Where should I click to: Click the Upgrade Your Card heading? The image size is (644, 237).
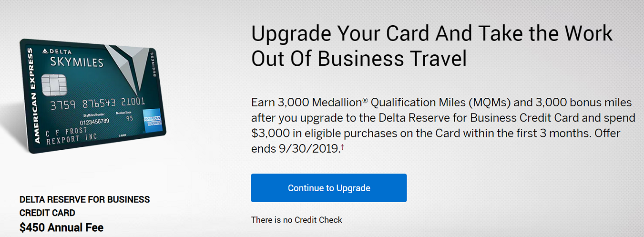pos(432,46)
